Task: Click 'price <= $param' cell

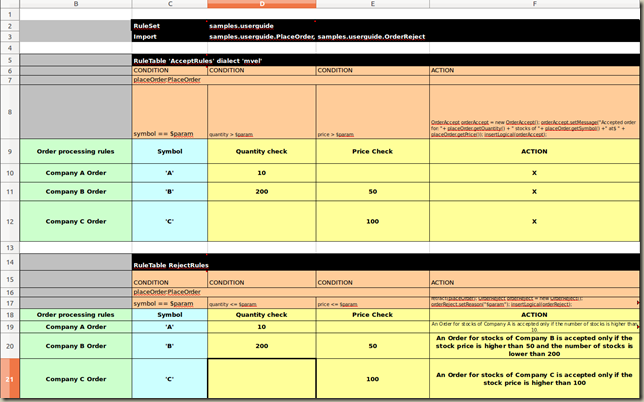Action: 373,303
